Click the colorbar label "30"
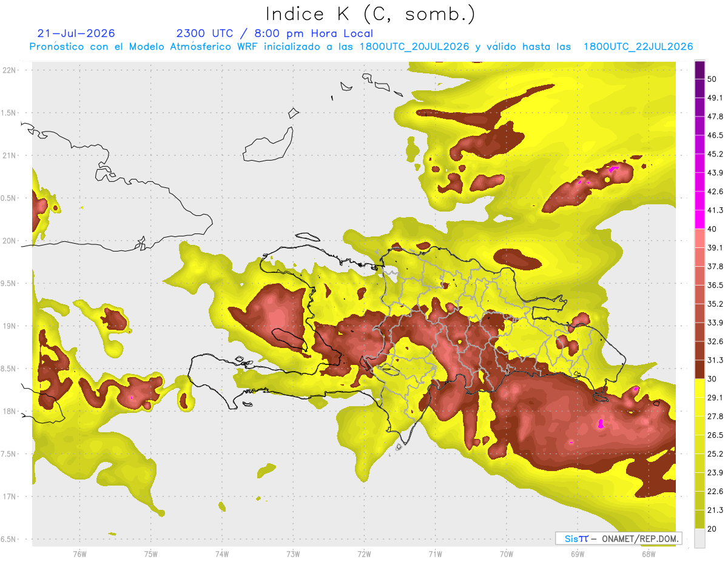 pos(713,379)
